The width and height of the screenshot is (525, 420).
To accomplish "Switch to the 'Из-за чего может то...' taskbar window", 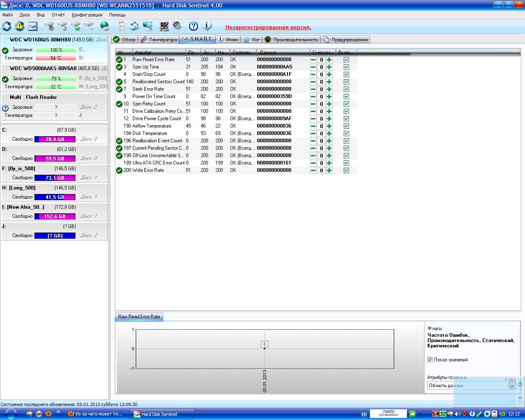I will pyautogui.click(x=96, y=414).
